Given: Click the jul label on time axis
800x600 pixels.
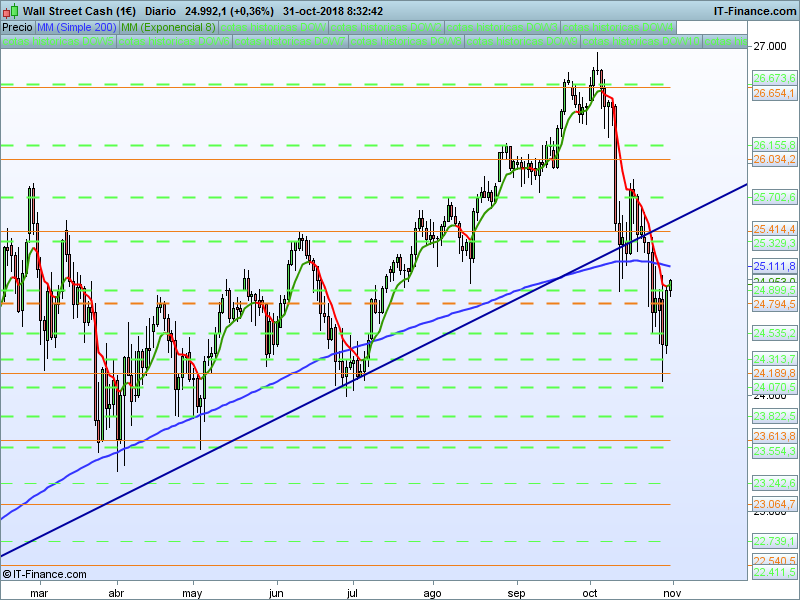Looking at the screenshot, I should [352, 593].
